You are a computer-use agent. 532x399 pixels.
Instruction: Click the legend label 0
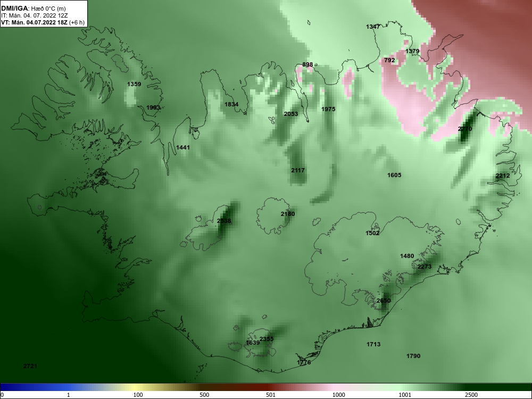click(2, 395)
